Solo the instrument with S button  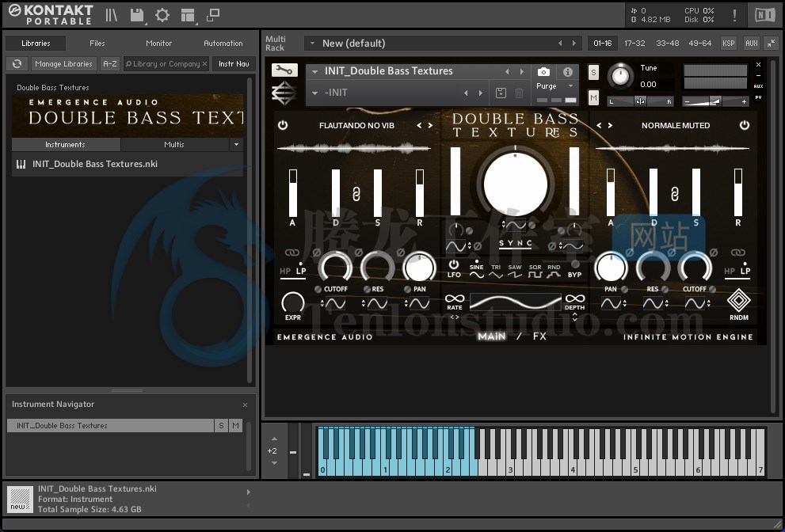593,73
